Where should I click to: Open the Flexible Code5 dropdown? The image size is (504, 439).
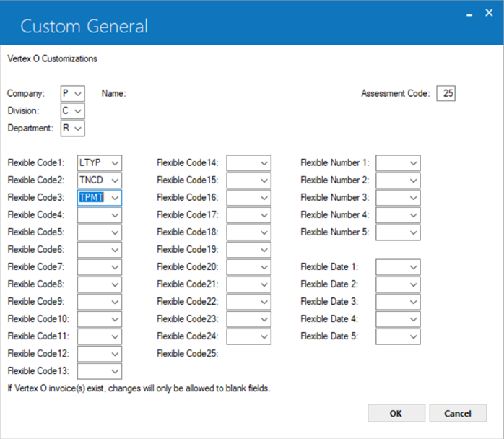(x=100, y=232)
